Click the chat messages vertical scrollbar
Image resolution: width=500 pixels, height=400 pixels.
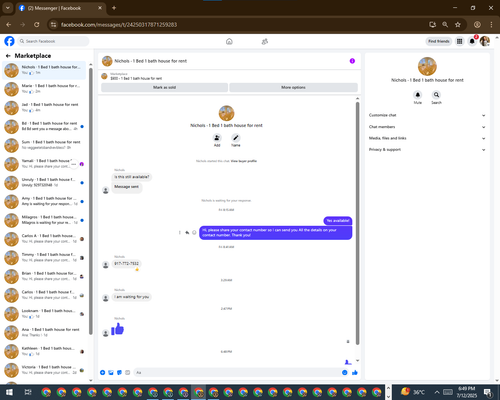click(357, 223)
